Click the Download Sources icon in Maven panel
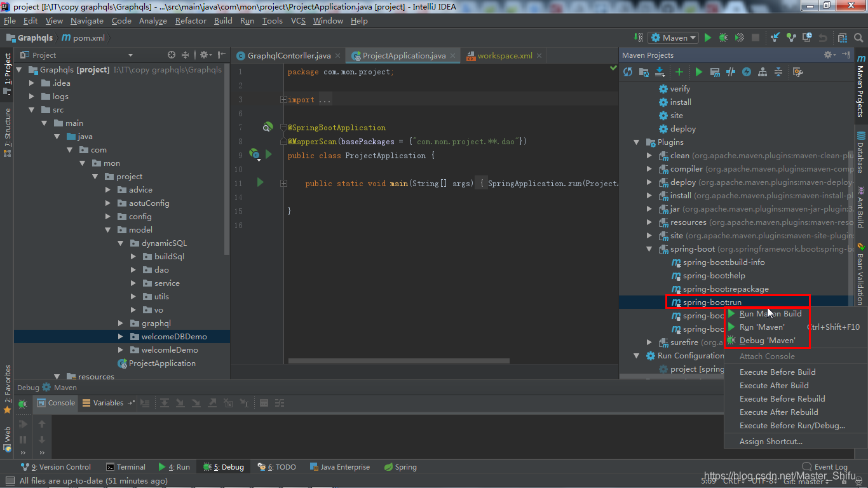This screenshot has width=868, height=488. click(x=660, y=72)
